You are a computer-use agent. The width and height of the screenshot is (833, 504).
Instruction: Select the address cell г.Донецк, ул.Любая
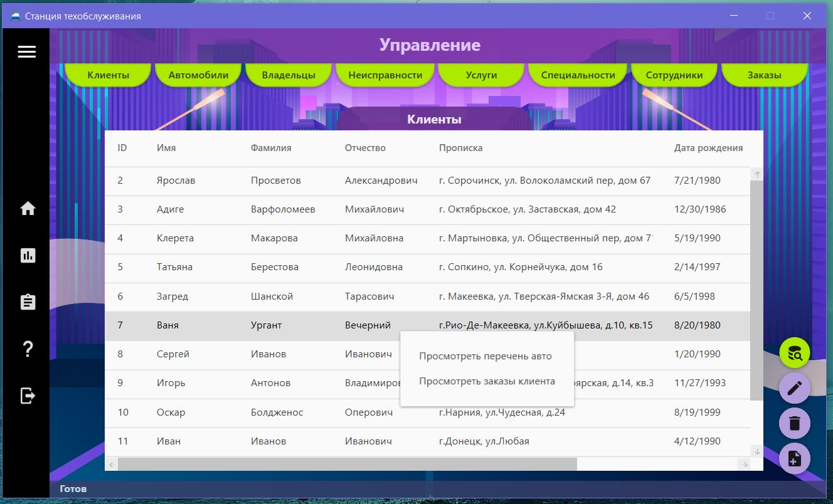tap(484, 441)
